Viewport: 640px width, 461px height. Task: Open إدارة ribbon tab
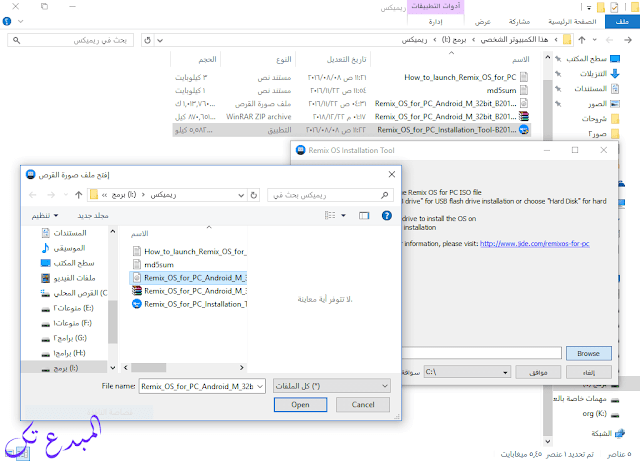pos(435,22)
